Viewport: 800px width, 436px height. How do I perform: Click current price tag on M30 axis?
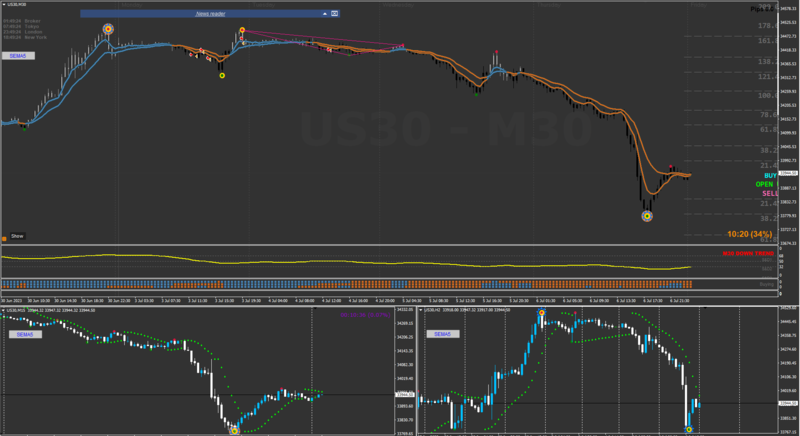coord(788,173)
